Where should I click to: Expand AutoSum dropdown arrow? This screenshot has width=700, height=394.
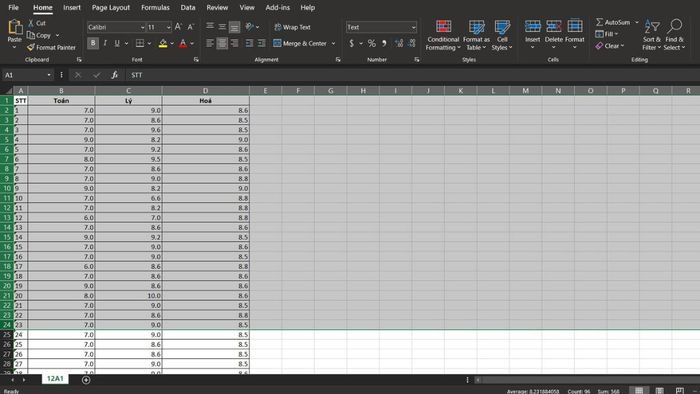(637, 22)
